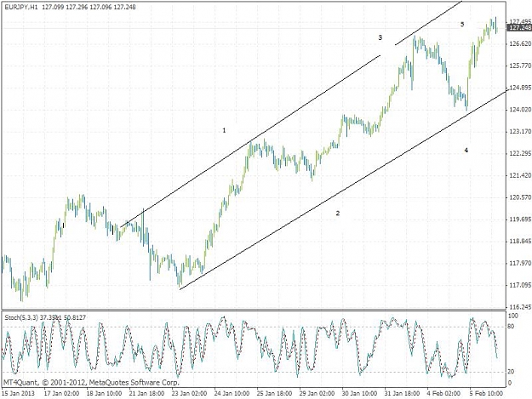Click the 116.245 price axis label
Viewport: 532px width, 399px height.
(x=520, y=307)
